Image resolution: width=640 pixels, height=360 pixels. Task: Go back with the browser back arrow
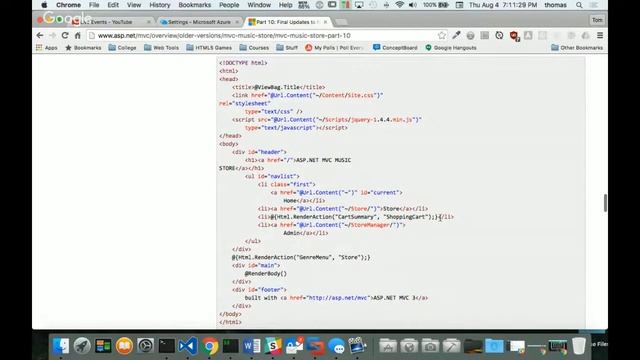click(x=40, y=36)
